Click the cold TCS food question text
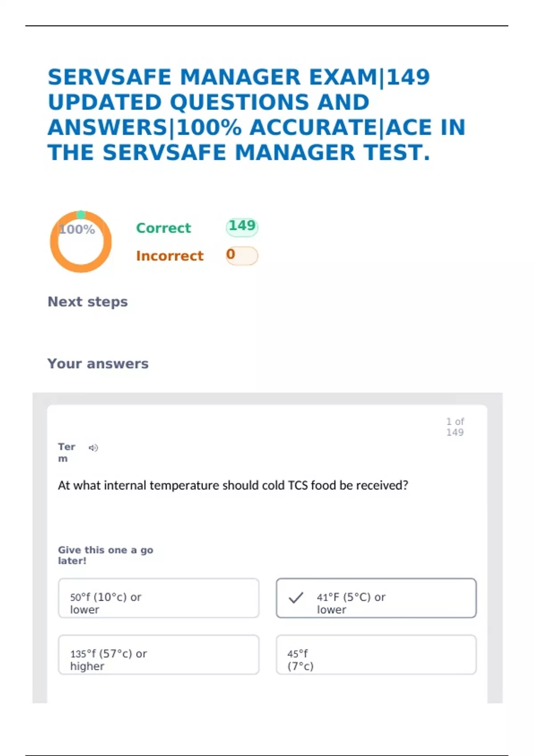The image size is (534, 756). [x=233, y=485]
